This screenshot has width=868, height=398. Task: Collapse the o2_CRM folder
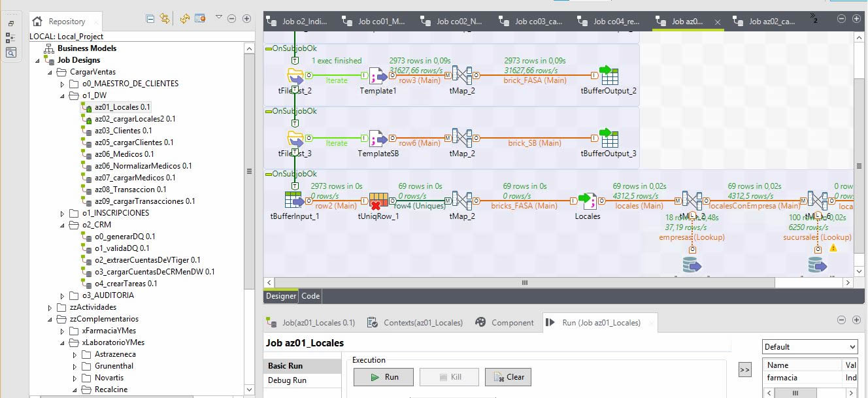pos(62,225)
